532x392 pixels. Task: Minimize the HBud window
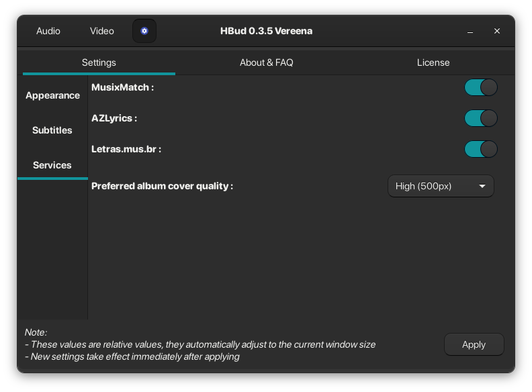point(470,31)
